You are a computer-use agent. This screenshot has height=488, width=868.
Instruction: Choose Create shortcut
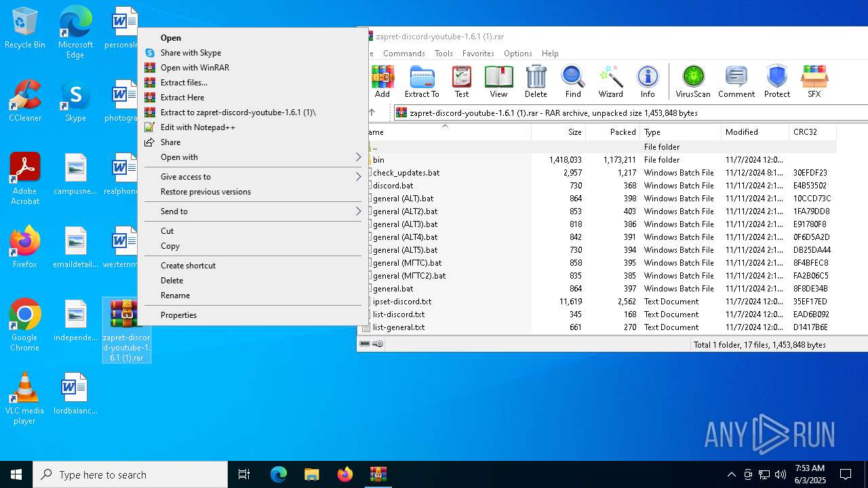click(x=253, y=266)
